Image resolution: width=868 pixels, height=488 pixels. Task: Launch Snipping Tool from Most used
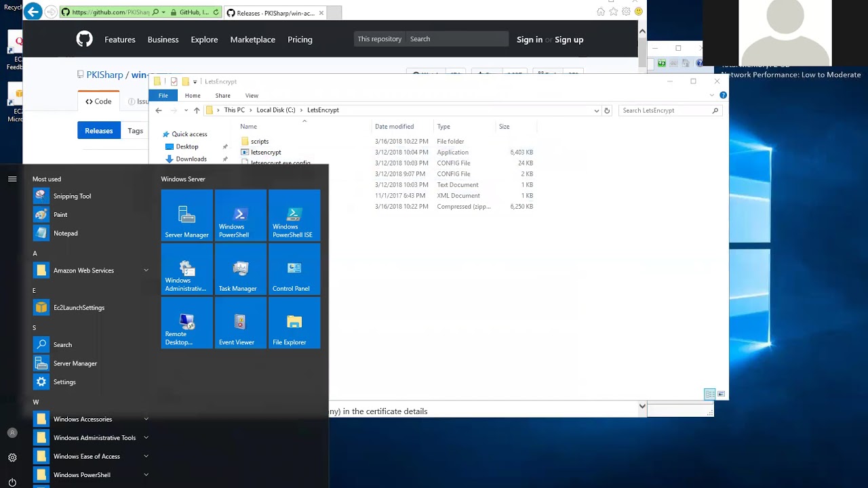[x=92, y=196]
